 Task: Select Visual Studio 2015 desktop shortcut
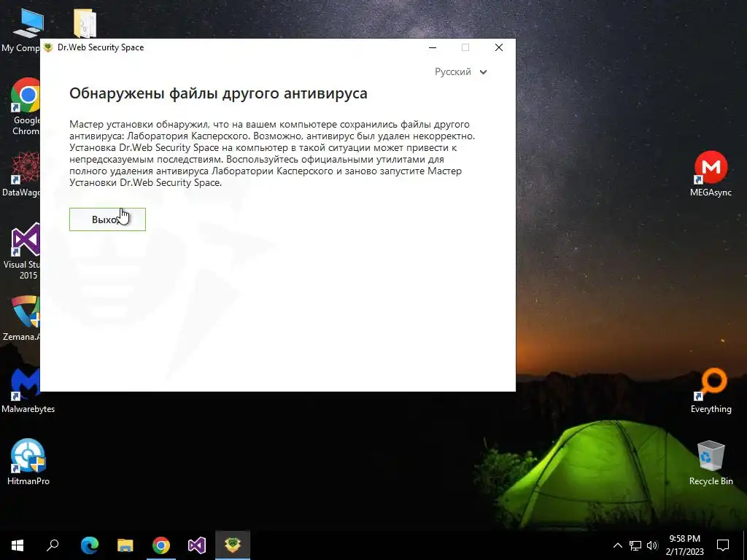coord(22,252)
